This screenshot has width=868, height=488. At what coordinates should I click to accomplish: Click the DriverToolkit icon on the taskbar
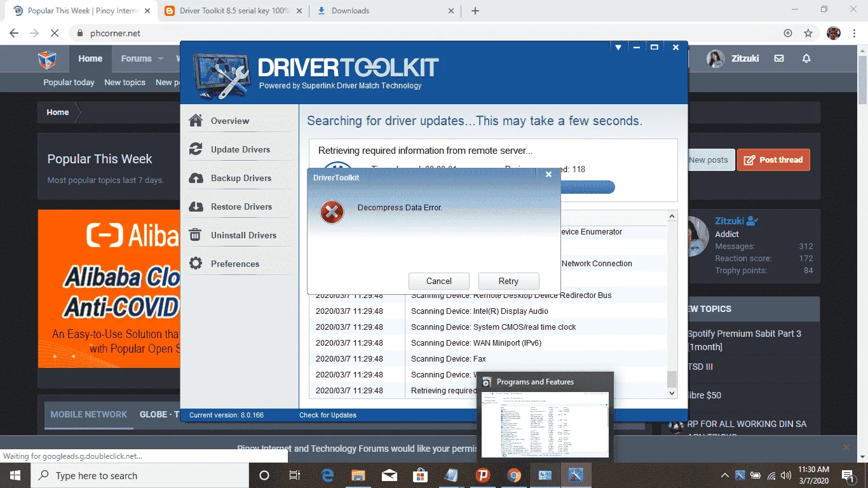[576, 475]
